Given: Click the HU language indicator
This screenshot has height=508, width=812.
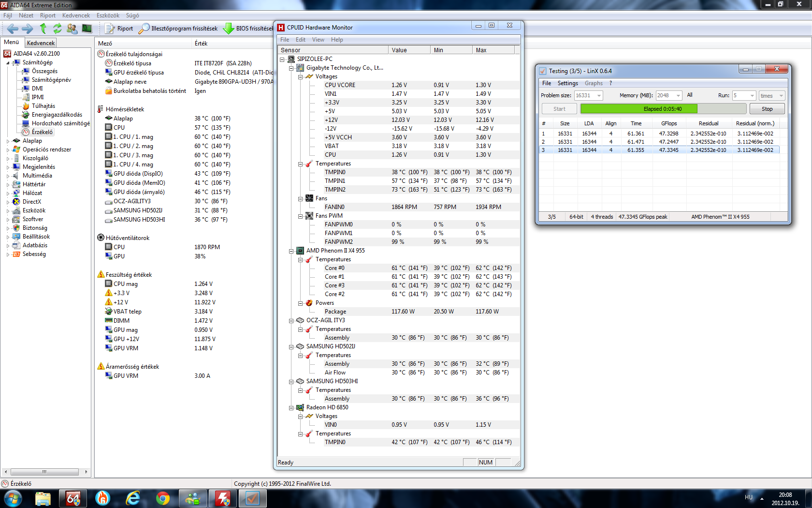Looking at the screenshot, I should [x=749, y=497].
